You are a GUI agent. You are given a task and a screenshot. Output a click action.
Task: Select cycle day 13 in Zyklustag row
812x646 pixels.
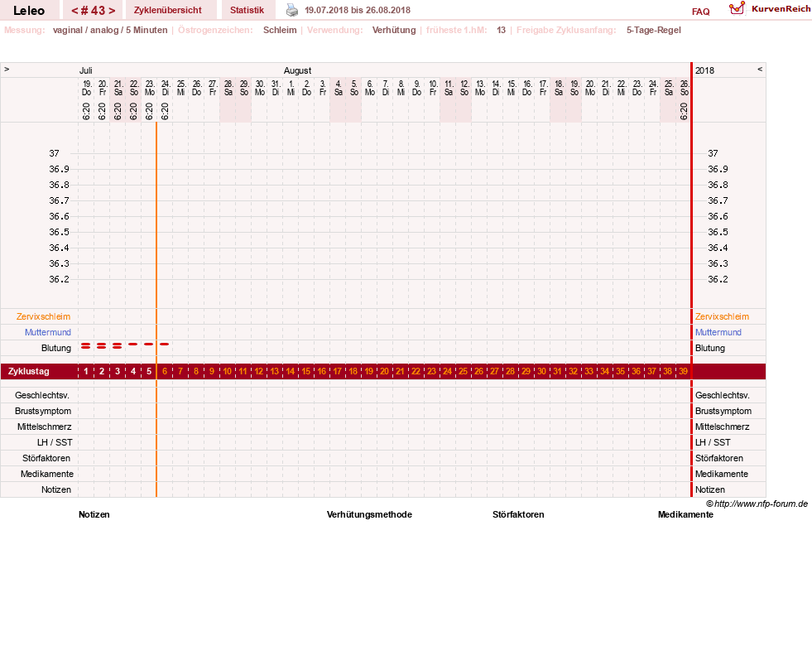click(x=275, y=371)
